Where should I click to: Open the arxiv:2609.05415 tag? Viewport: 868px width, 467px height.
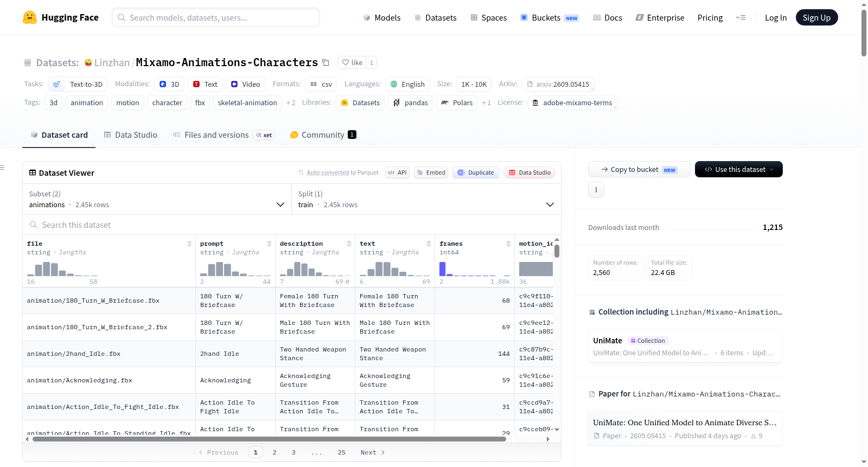click(x=558, y=84)
